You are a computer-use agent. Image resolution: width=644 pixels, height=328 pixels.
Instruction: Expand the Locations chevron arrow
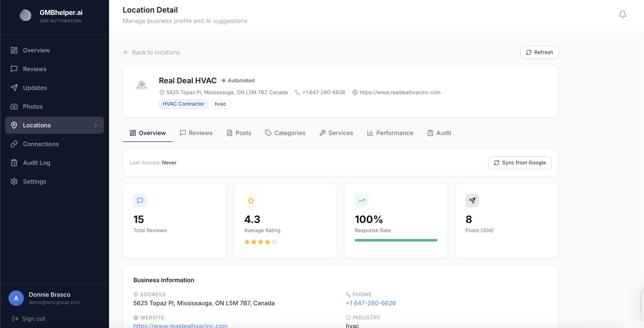96,125
